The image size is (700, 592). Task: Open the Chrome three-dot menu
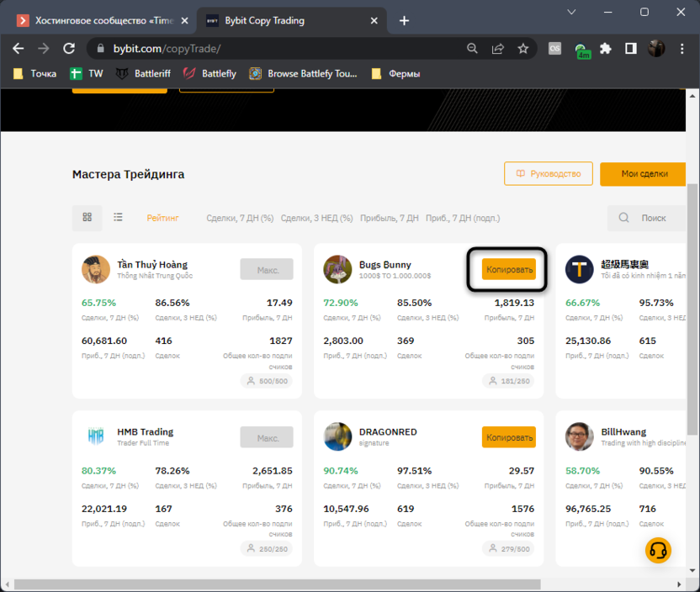[681, 49]
